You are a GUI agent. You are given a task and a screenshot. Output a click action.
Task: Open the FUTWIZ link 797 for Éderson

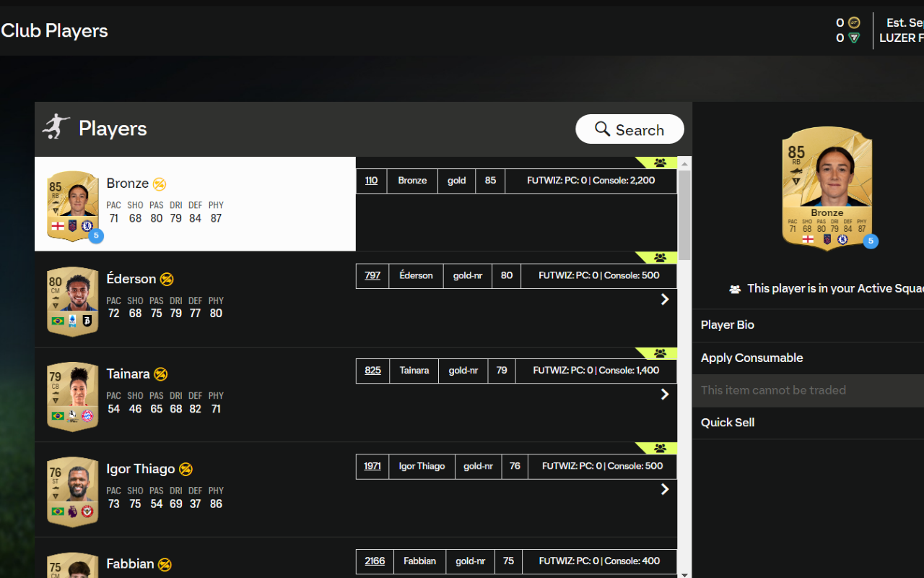click(x=372, y=275)
